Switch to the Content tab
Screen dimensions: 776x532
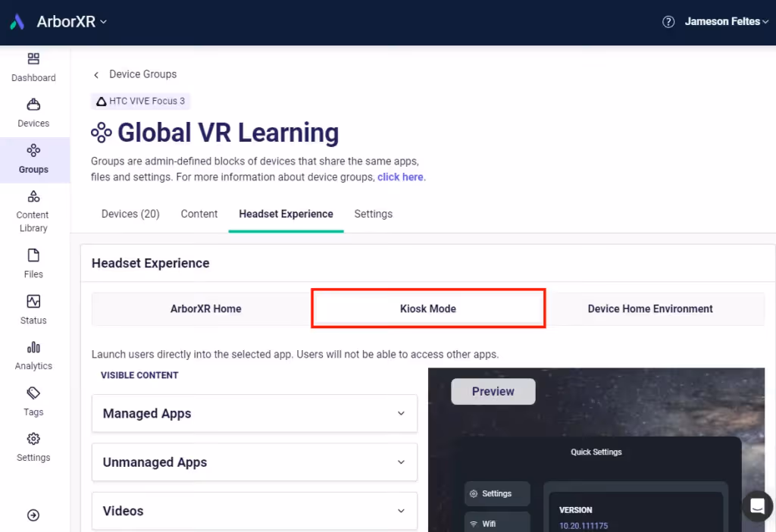pos(199,214)
